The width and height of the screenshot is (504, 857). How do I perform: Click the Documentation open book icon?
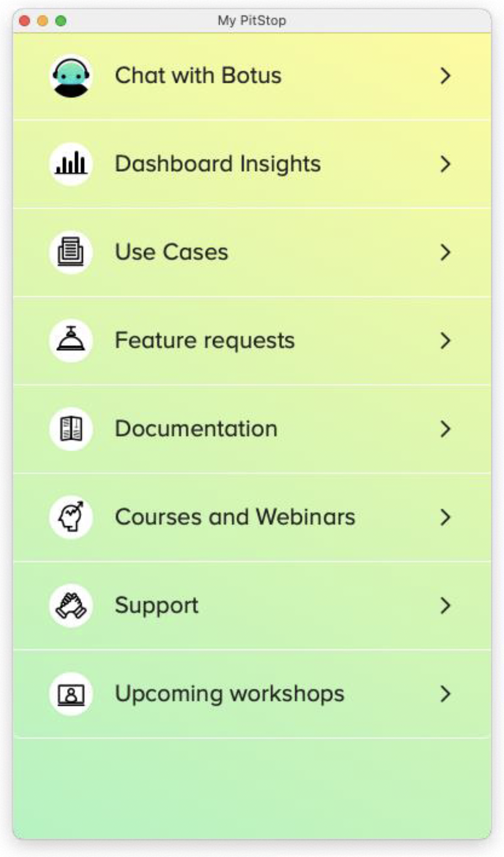click(71, 429)
